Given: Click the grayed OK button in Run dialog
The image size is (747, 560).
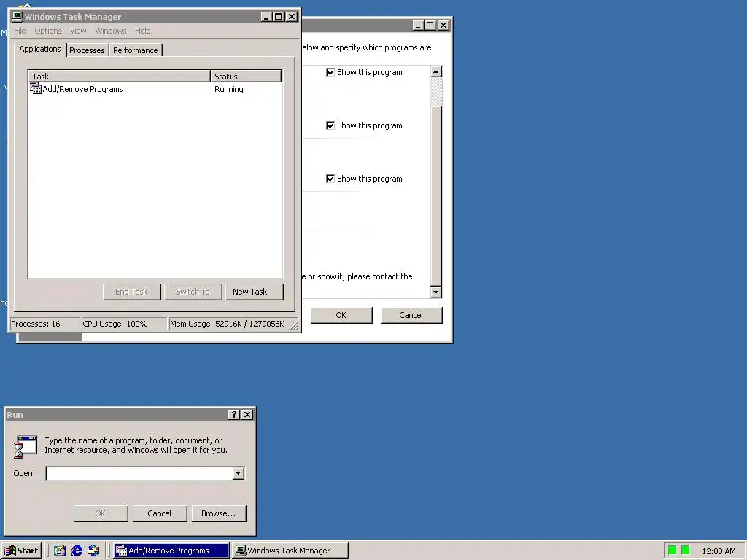Looking at the screenshot, I should (x=100, y=513).
